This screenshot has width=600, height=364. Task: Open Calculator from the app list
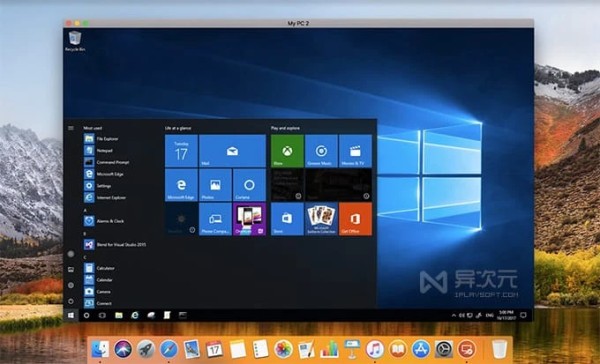click(x=99, y=268)
